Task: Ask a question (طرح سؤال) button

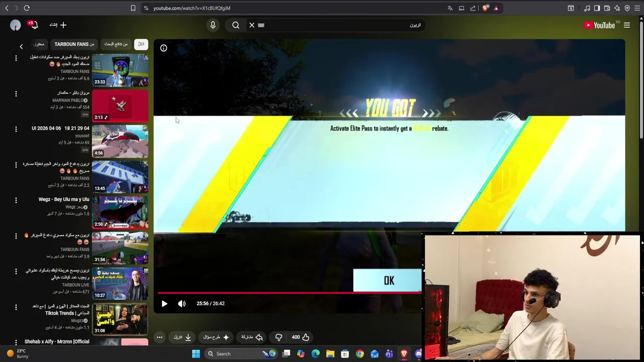Action: point(216,337)
